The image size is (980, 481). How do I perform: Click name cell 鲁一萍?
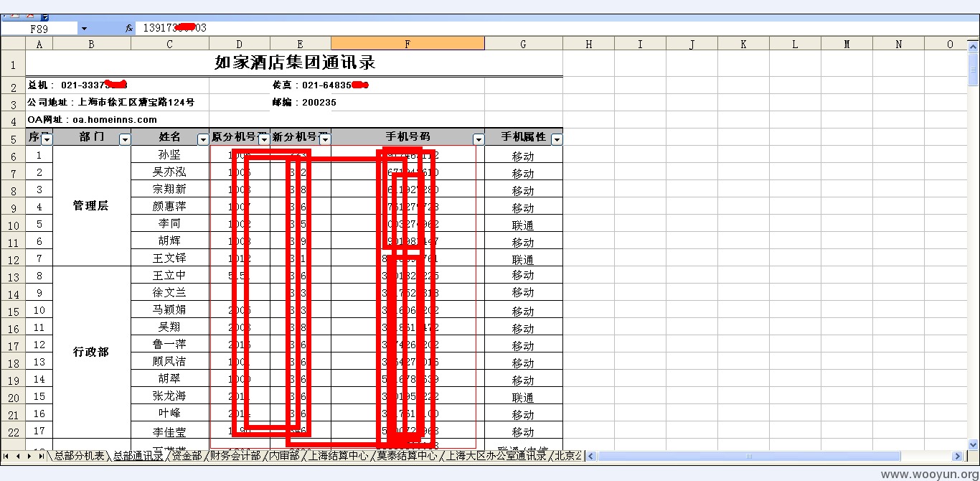tap(170, 345)
